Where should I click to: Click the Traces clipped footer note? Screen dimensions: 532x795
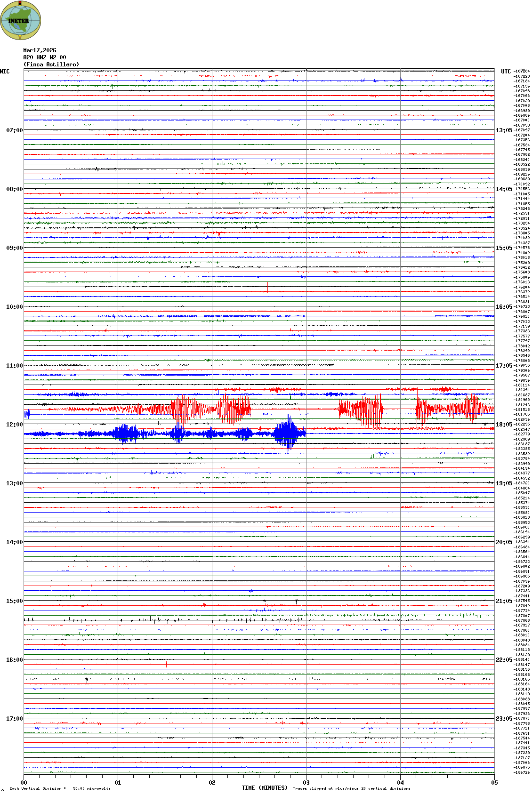coord(351,788)
